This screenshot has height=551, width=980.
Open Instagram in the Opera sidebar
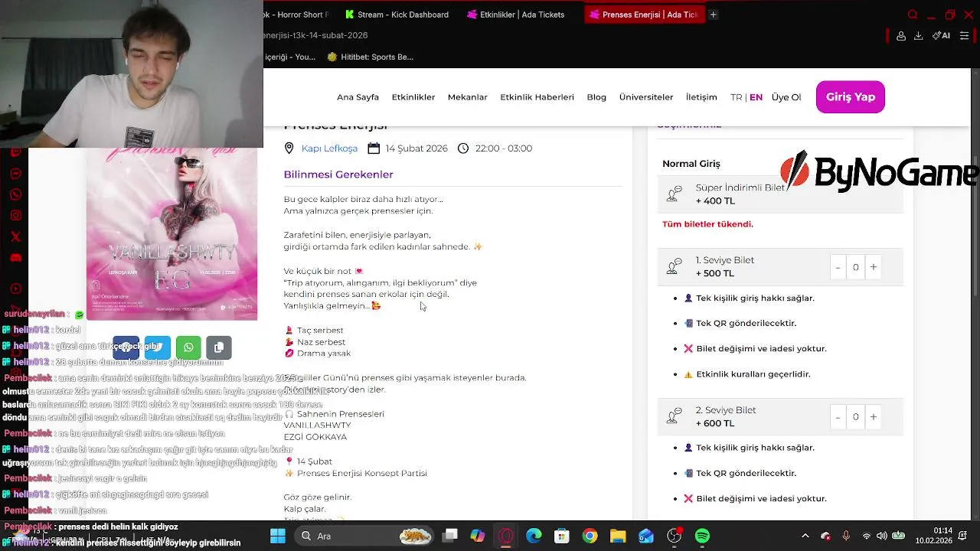[x=15, y=215]
